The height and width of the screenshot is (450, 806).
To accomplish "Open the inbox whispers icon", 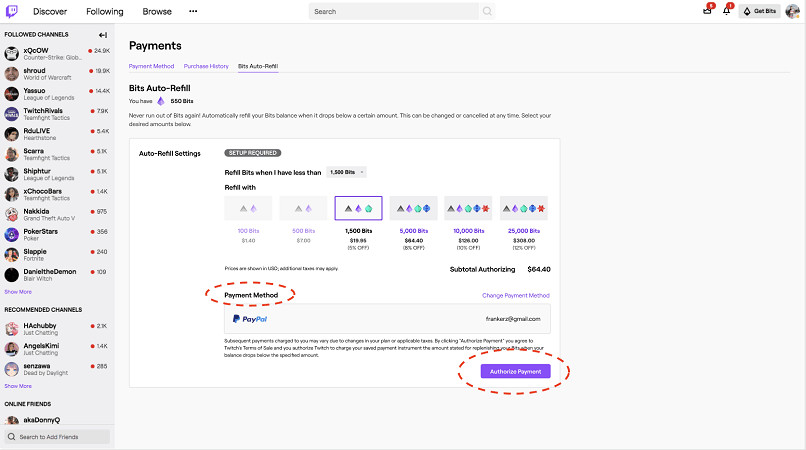I will (x=708, y=11).
